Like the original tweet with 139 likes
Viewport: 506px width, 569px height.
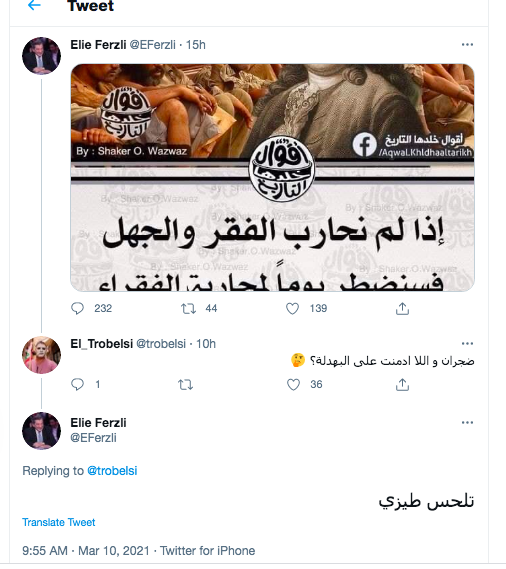(293, 309)
